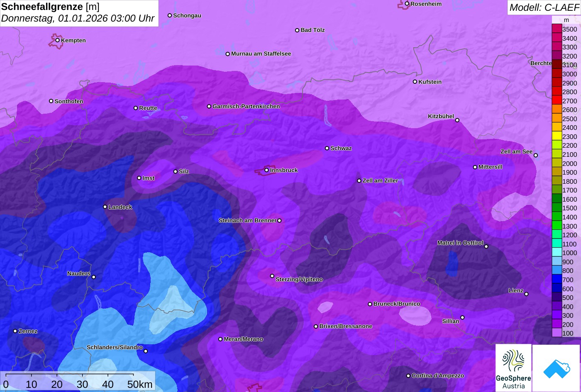Click the Innsbruck city marker
581x392 pixels.
(x=266, y=170)
